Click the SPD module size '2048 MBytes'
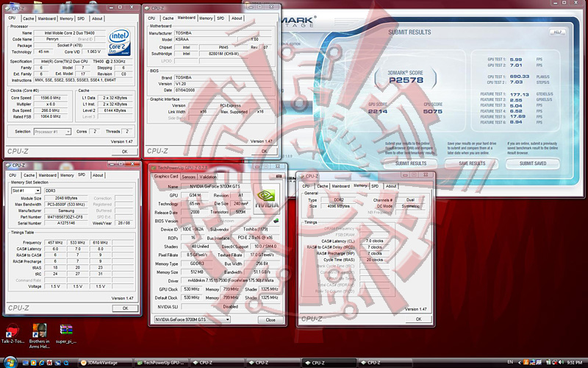 pos(65,198)
